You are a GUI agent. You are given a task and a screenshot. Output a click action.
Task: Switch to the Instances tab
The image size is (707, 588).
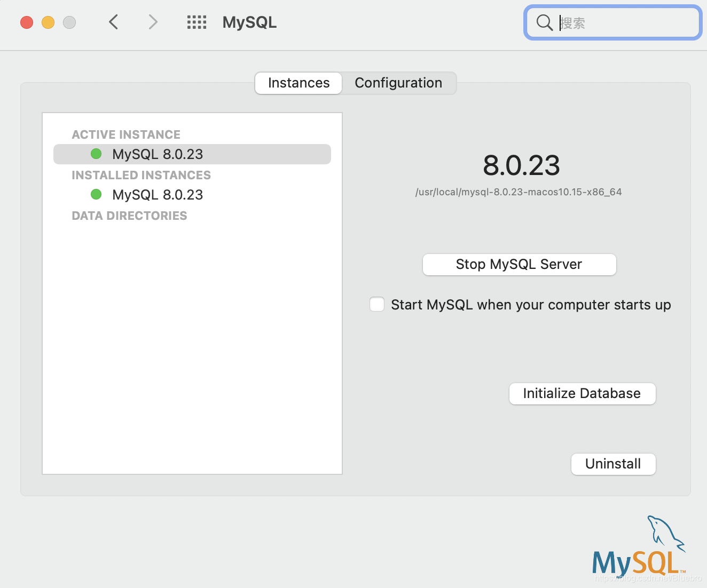[298, 83]
